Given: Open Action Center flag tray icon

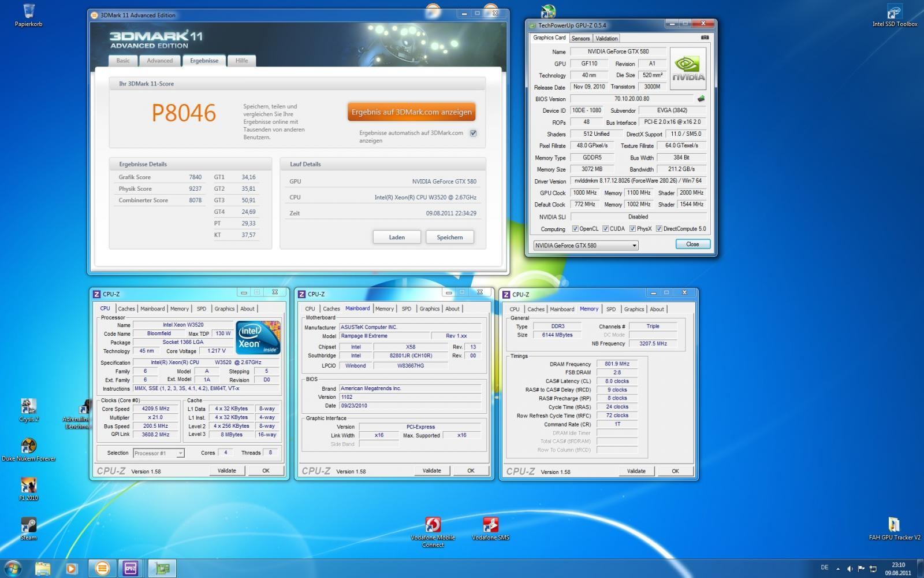Looking at the screenshot, I should point(861,569).
